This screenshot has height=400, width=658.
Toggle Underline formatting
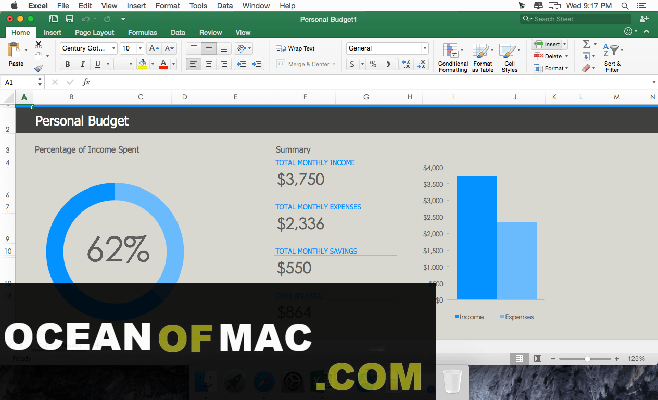[97, 64]
